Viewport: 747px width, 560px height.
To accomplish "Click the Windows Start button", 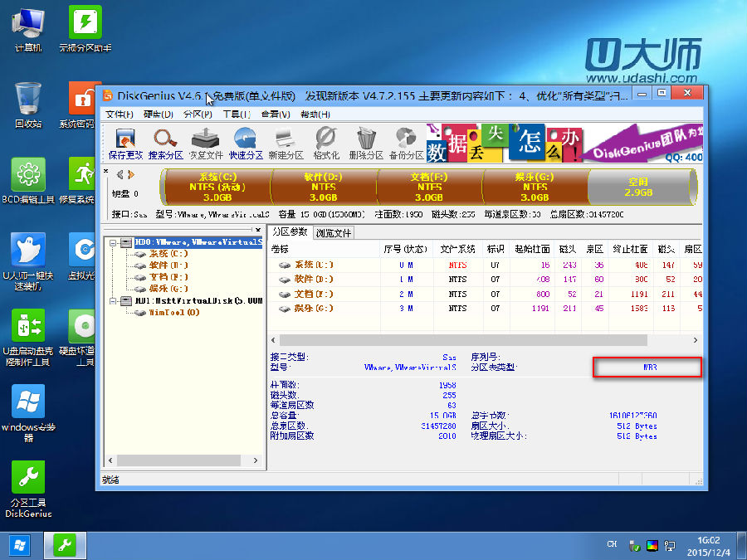I will [x=19, y=546].
